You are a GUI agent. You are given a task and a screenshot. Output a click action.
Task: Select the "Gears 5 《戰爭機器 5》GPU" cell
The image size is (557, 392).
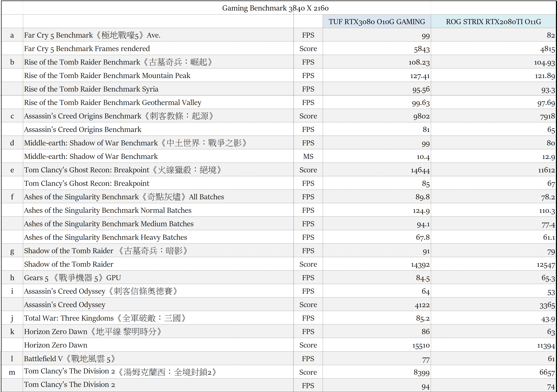point(158,277)
